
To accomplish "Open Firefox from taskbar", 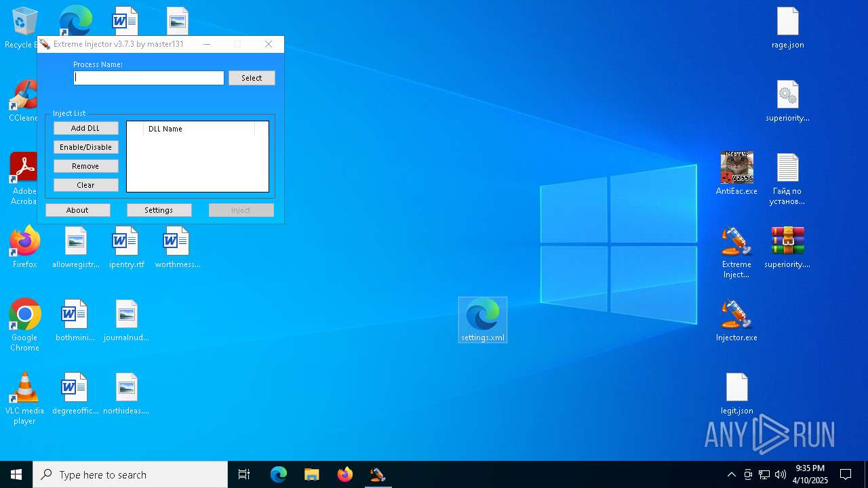I will pyautogui.click(x=344, y=474).
